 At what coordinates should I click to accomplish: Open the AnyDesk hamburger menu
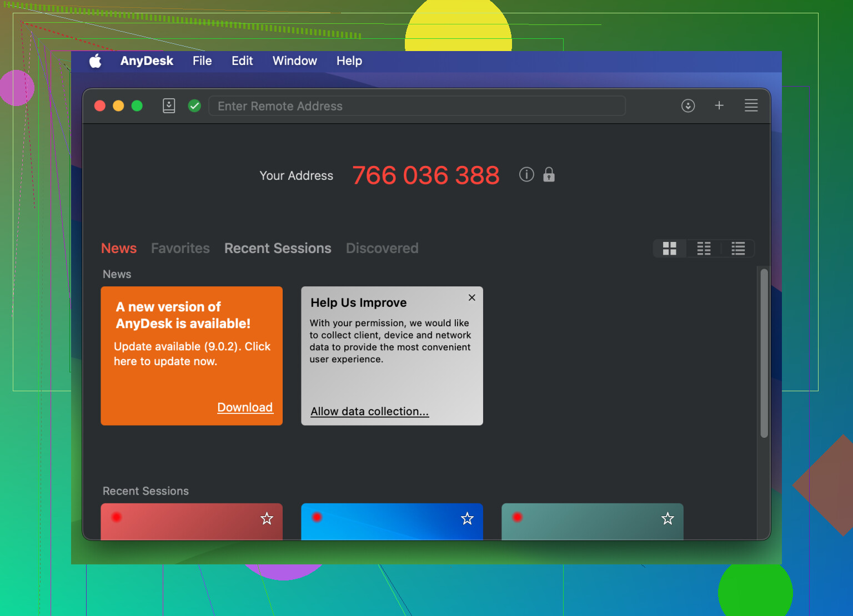pyautogui.click(x=751, y=105)
